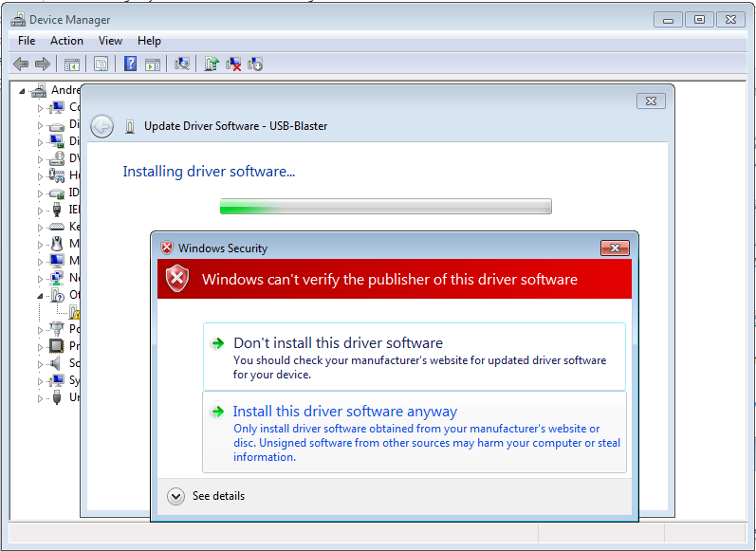Image resolution: width=756 pixels, height=551 pixels.
Task: Expand the System devices category triangle
Action: pos(40,381)
